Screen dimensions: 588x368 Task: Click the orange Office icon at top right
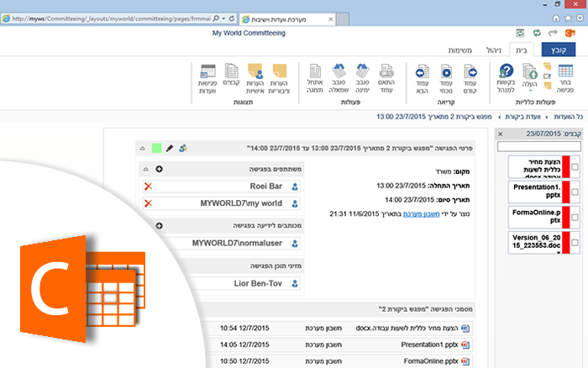[570, 33]
